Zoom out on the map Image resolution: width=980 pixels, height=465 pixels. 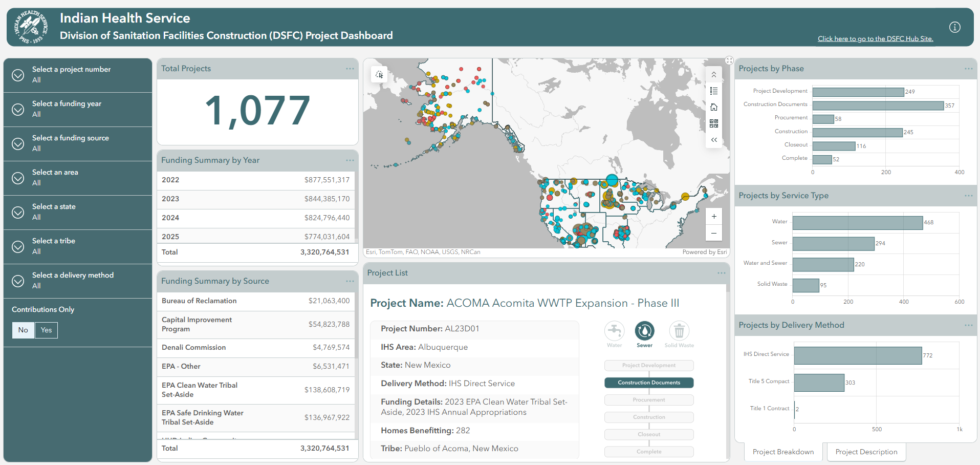[714, 234]
